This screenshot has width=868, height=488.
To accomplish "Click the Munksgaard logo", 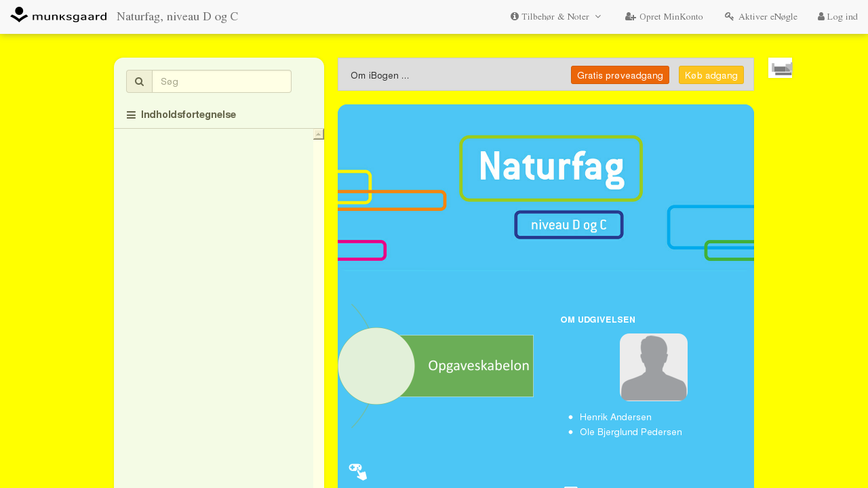I will [x=58, y=15].
